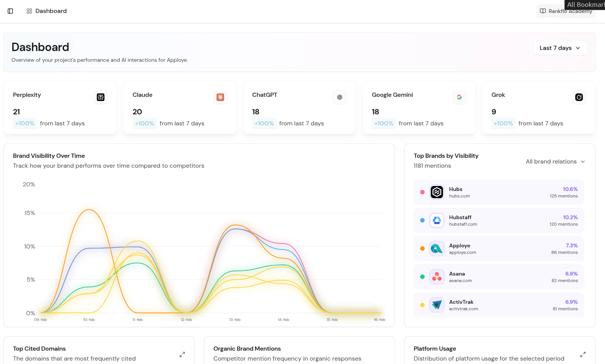
Task: Click the hubstaff.com domain text
Action: coord(463,224)
